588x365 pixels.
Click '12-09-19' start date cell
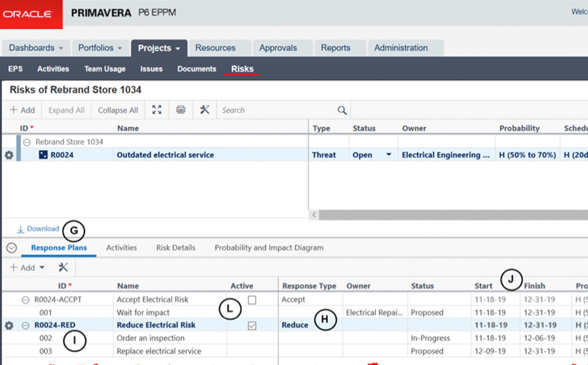490,351
